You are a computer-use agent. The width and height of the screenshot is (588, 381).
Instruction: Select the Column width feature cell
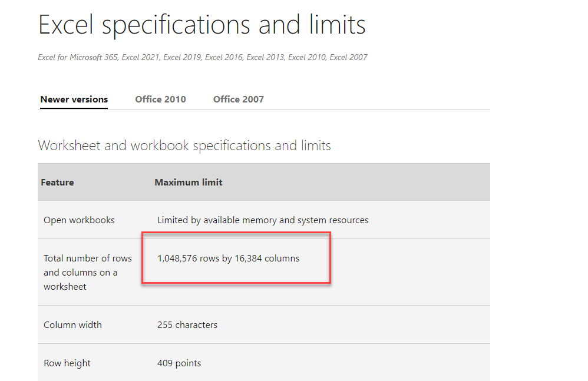72,325
